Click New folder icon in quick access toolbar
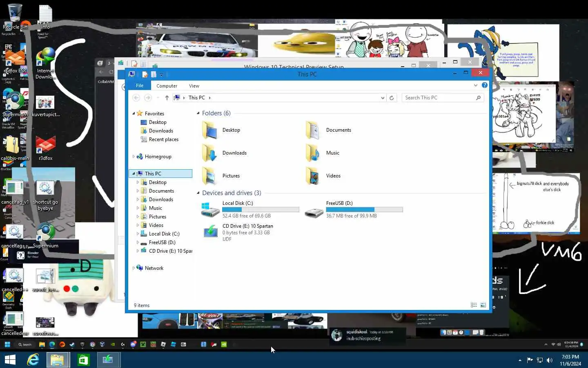 [x=154, y=74]
